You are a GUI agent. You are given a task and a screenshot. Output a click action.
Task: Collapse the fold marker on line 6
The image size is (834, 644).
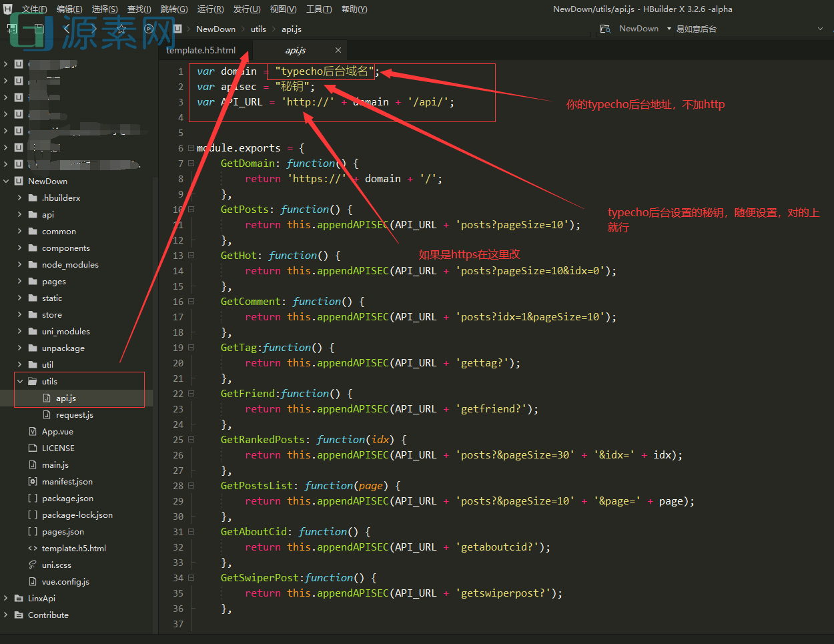click(x=191, y=148)
